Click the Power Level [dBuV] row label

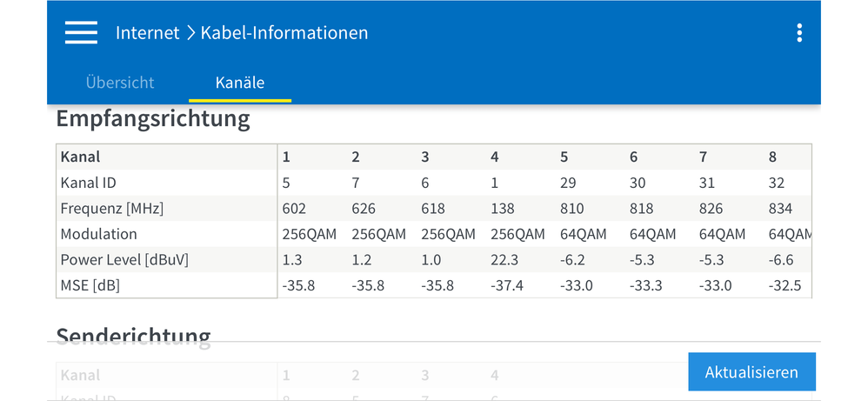124,260
